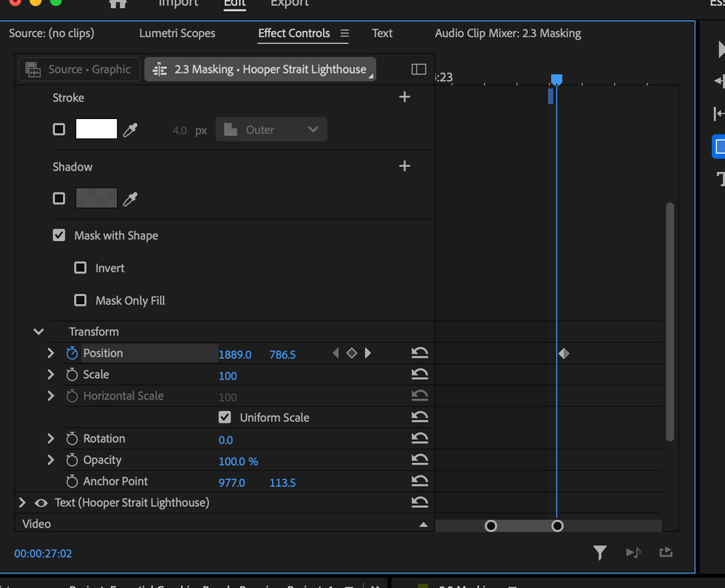This screenshot has width=725, height=588.
Task: Go to previous Position keyframe
Action: point(336,354)
